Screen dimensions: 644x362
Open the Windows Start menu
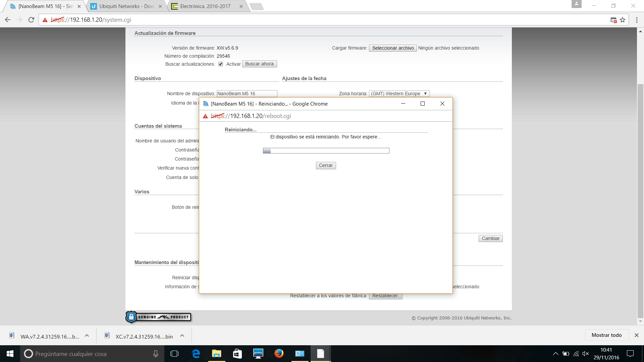click(10, 354)
